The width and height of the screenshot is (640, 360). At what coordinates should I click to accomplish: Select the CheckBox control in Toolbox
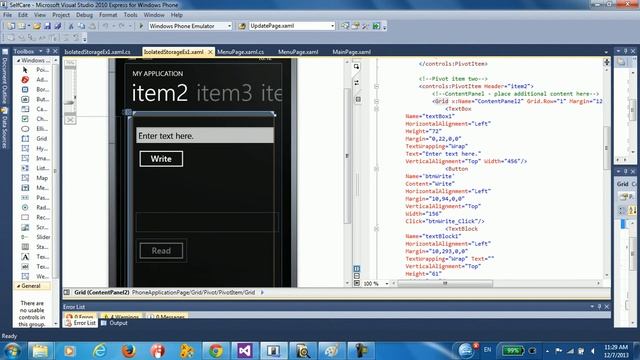click(36, 119)
